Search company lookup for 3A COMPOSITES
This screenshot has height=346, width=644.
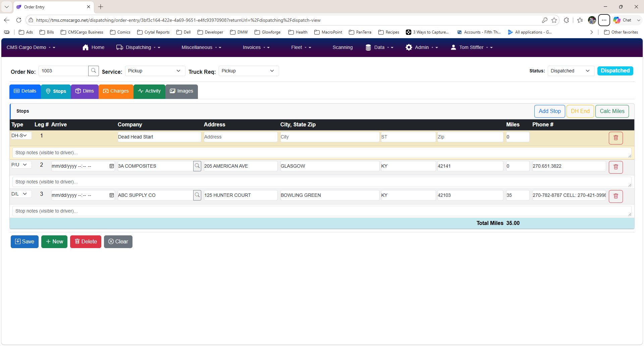tap(197, 166)
